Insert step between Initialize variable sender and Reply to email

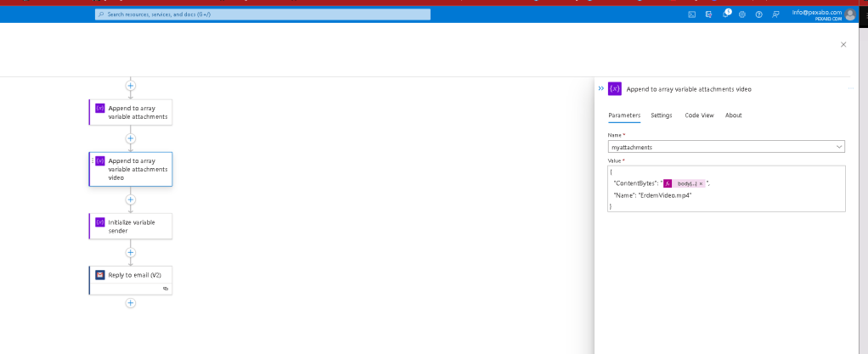[131, 253]
